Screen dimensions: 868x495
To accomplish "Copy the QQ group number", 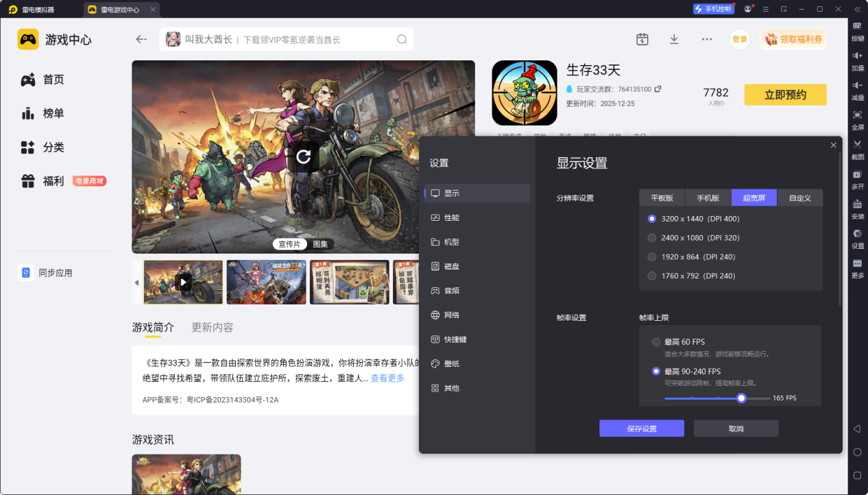I will click(x=658, y=89).
